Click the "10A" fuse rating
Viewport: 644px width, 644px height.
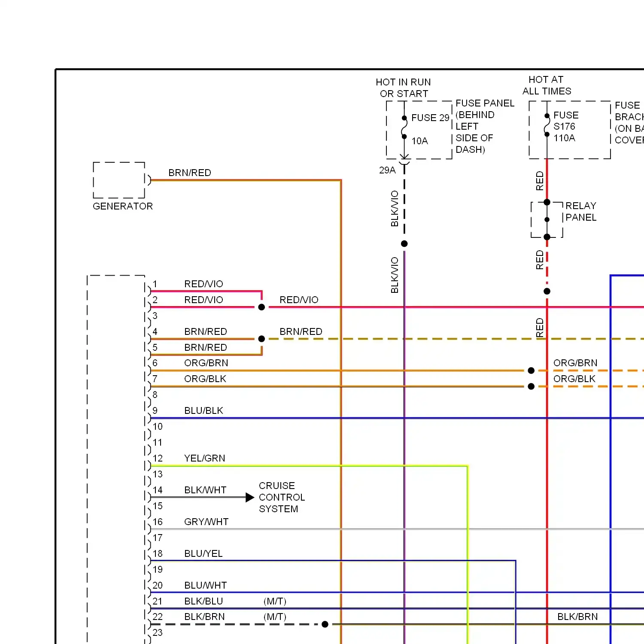pyautogui.click(x=419, y=141)
